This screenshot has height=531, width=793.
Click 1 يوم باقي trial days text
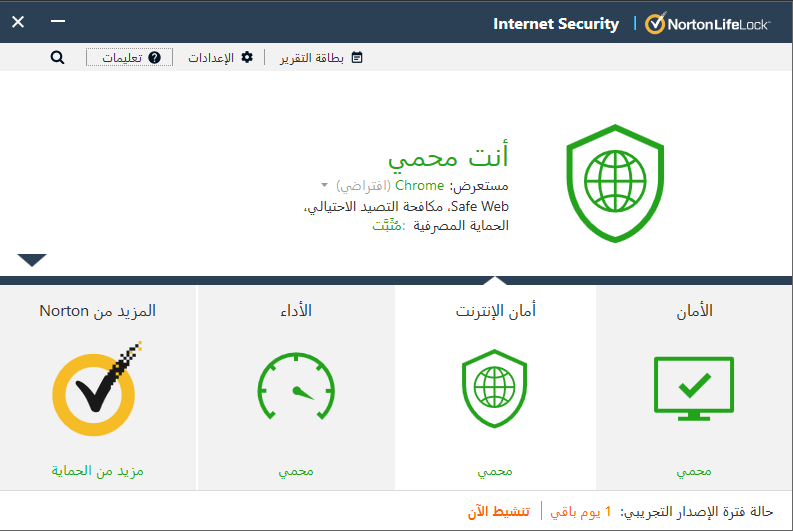581,512
